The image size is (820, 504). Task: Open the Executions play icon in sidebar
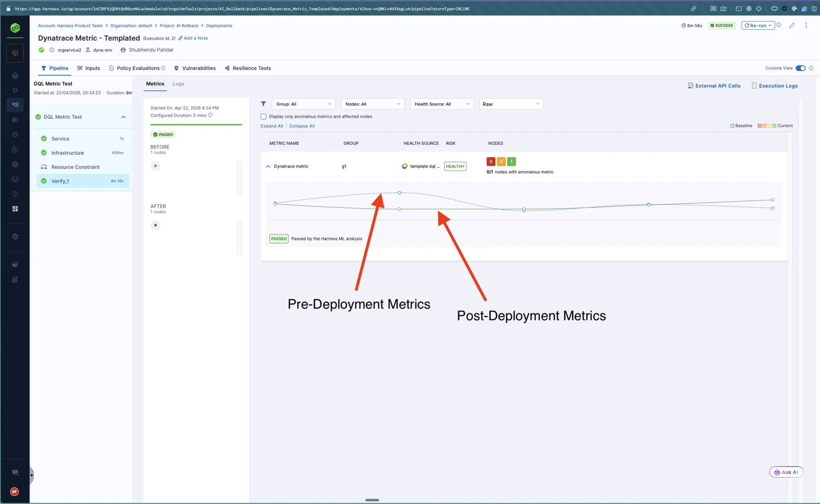click(15, 120)
